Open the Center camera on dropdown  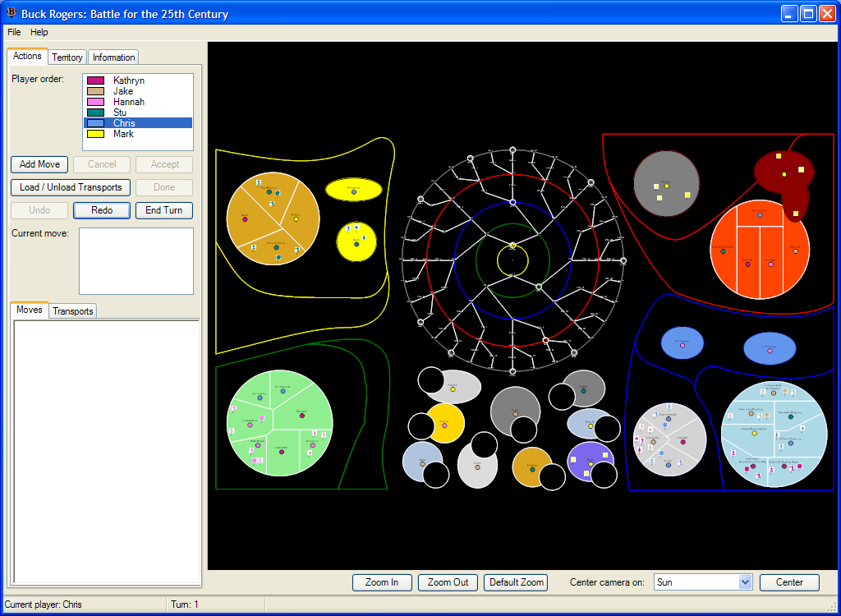[745, 582]
